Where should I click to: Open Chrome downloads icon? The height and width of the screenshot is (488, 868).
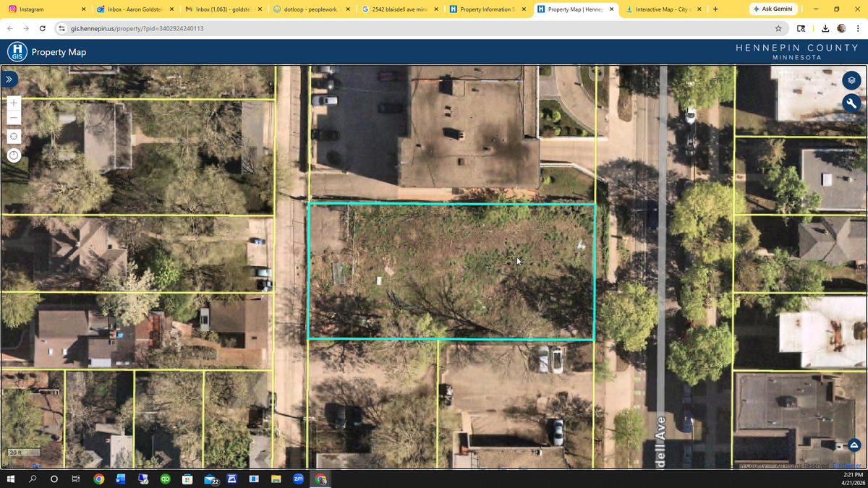pos(824,27)
